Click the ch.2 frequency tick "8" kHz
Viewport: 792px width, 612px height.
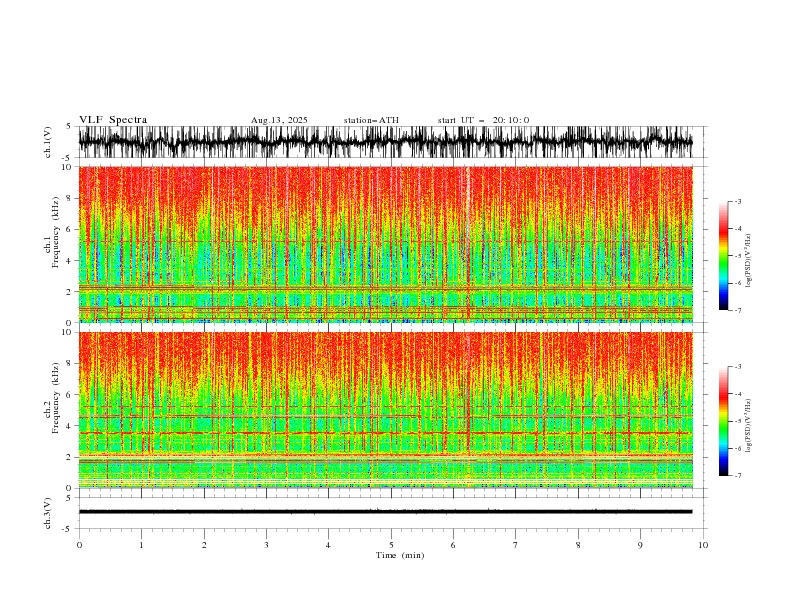pos(69,364)
